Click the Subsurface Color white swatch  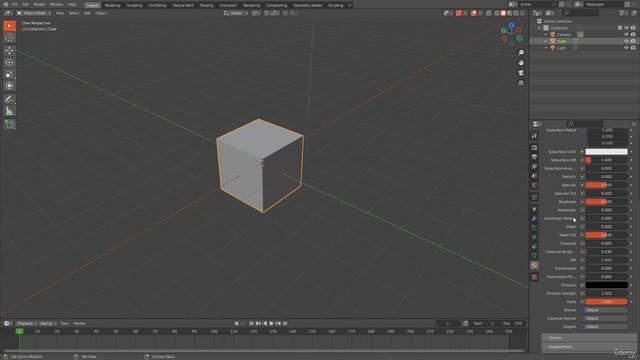[x=607, y=152]
